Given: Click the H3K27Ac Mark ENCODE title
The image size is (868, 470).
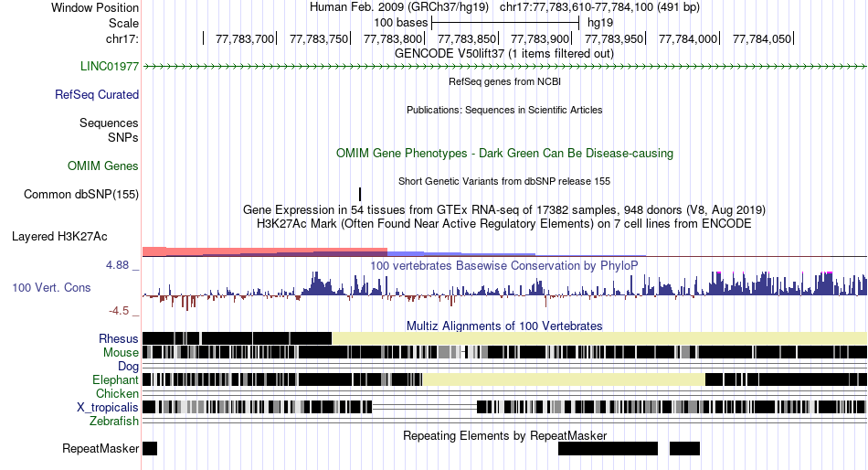Looking at the screenshot, I should coord(504,224).
